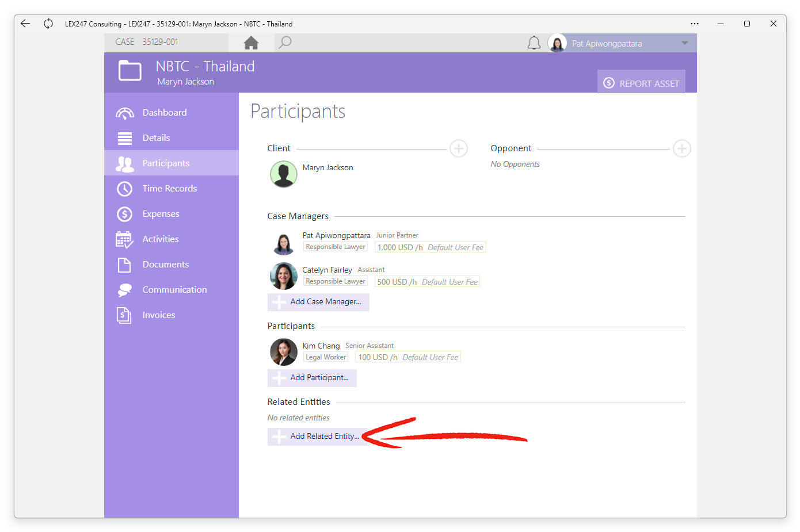Image resolution: width=800 pixels, height=532 pixels.
Task: Click Catelyn's Responsible Lawyer role tag
Action: [x=336, y=281]
